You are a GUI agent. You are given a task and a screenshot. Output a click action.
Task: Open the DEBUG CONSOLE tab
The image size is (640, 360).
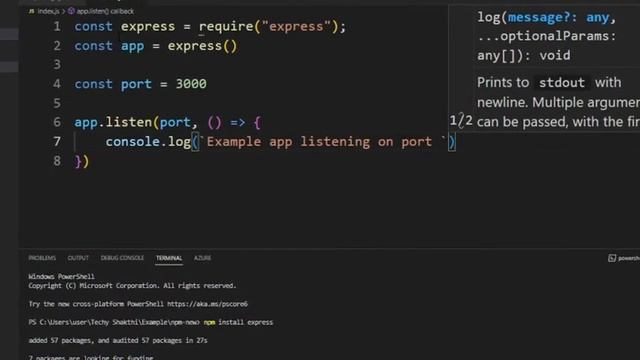coord(122,258)
